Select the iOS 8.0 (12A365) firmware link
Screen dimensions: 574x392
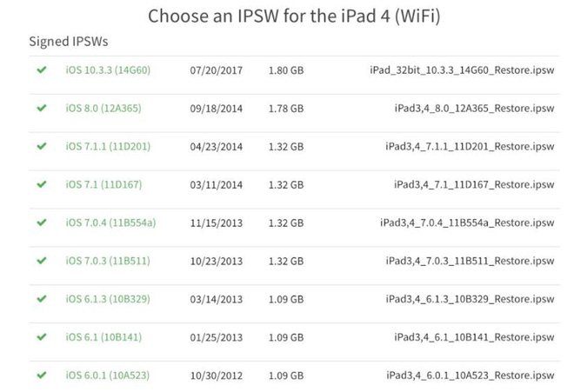(x=103, y=109)
